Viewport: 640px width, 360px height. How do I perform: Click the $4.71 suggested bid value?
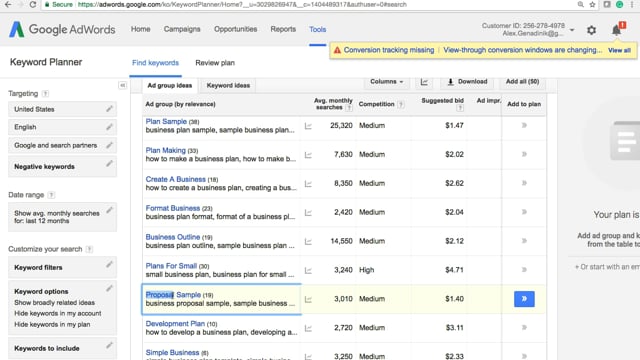[x=454, y=270]
